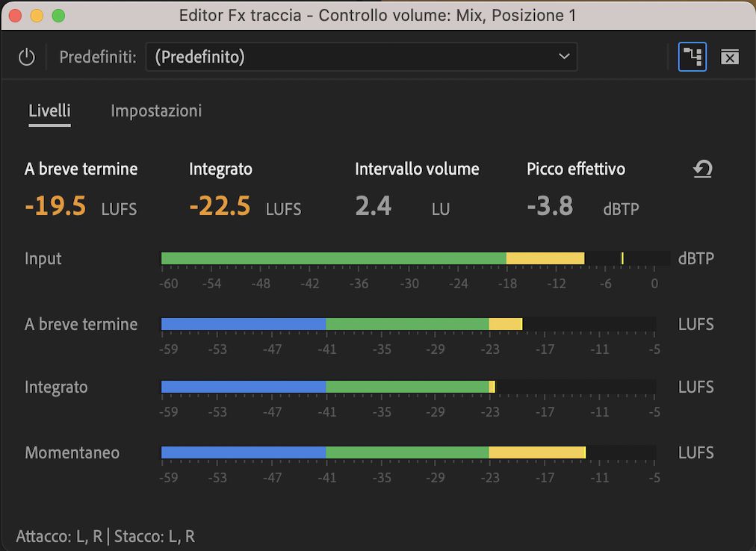This screenshot has height=551, width=756.
Task: Select the custom channel routing icon
Action: [x=692, y=56]
